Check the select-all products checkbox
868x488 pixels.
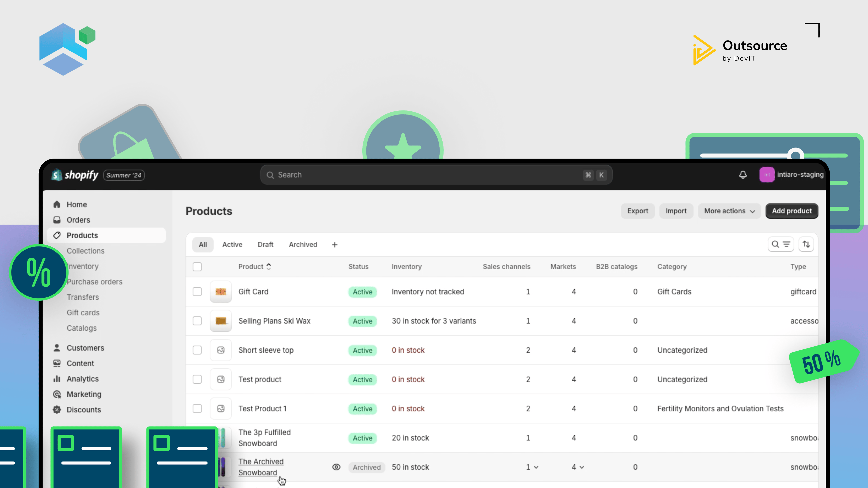197,267
